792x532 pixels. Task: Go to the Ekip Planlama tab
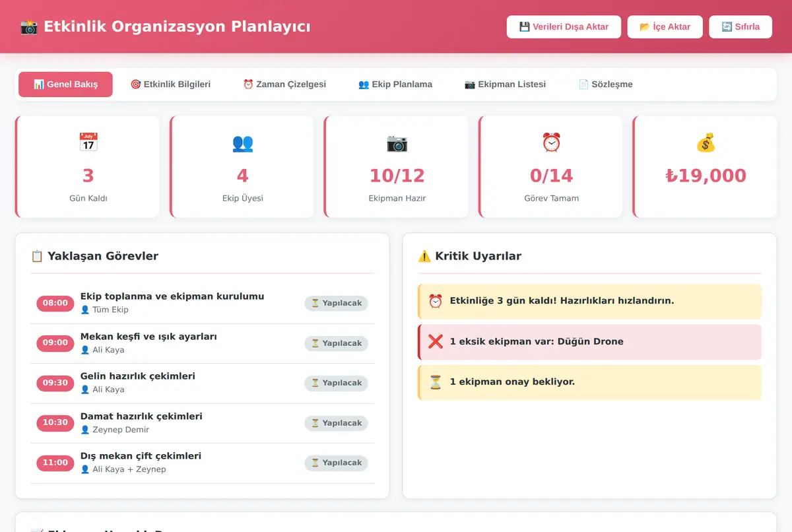395,84
